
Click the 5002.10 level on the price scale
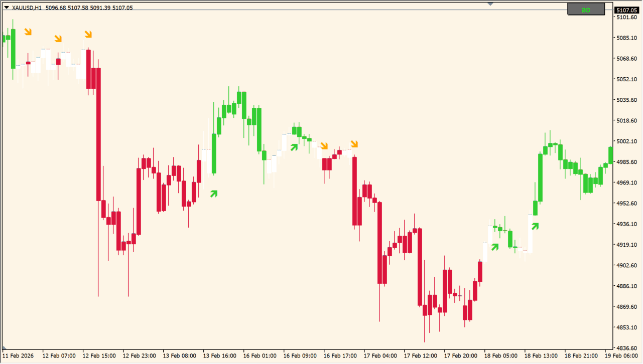point(626,141)
